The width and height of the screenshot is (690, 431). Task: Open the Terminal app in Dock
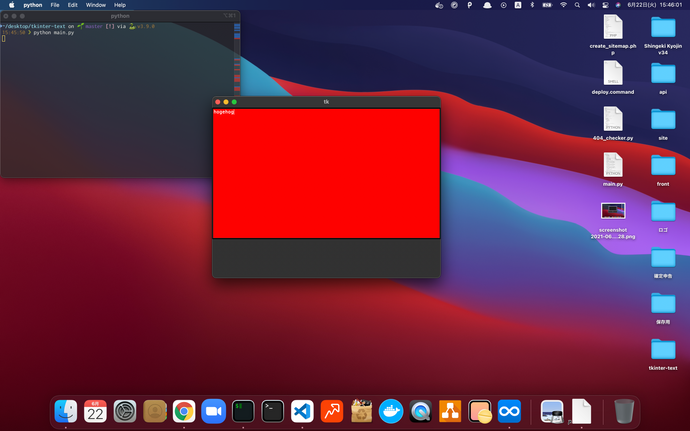272,411
